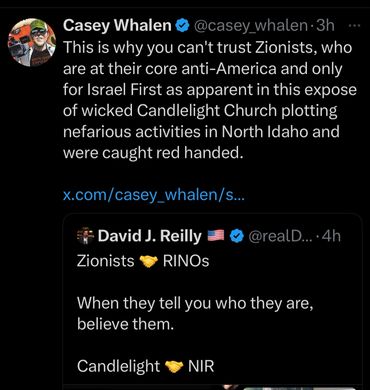
Task: Click the handshake emoji before RINOs
Action: point(148,262)
